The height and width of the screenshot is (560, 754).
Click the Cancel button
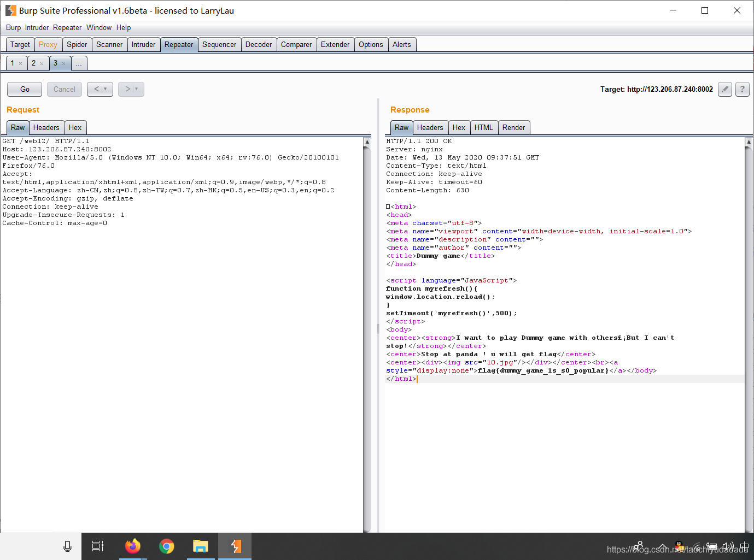65,89
